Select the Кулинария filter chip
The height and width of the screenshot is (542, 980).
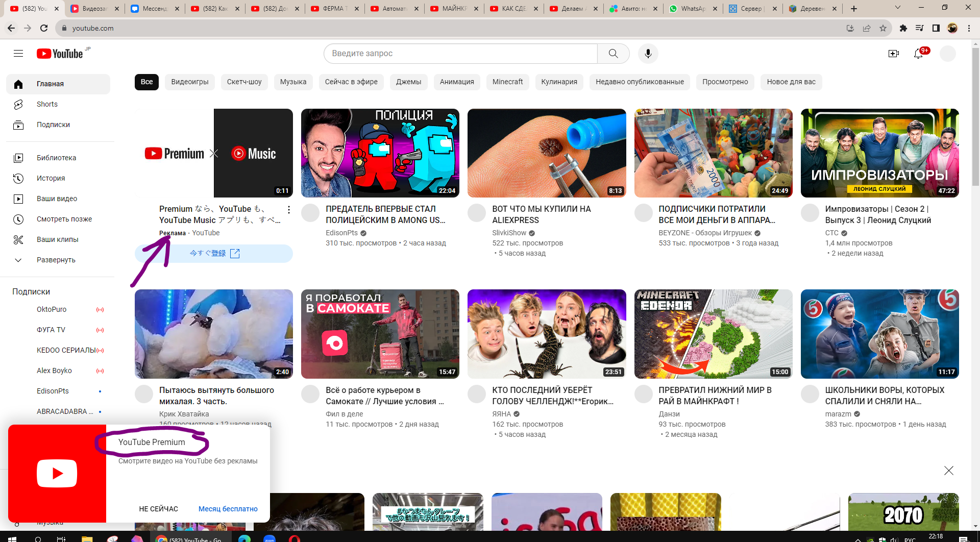[559, 82]
